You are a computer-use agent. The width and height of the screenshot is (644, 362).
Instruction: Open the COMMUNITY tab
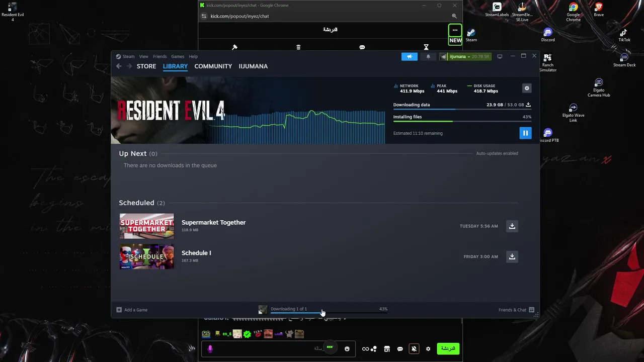coord(213,66)
